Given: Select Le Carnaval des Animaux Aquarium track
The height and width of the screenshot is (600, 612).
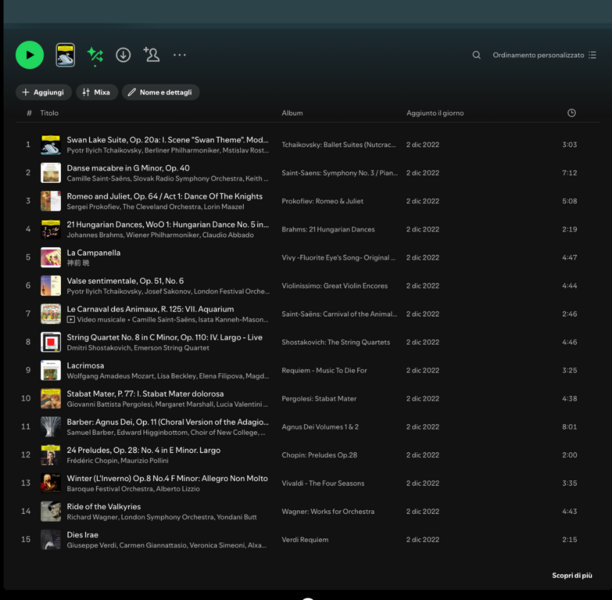Looking at the screenshot, I should tap(150, 309).
